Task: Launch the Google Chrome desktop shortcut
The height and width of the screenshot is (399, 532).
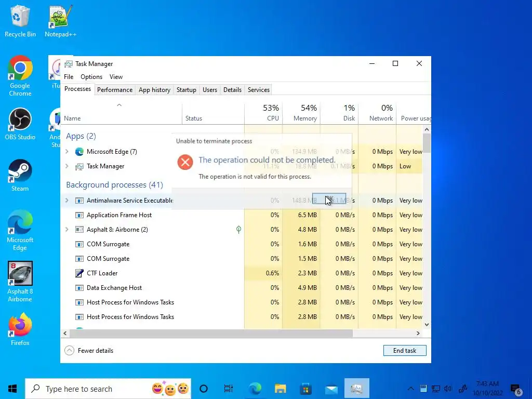Action: (x=20, y=76)
